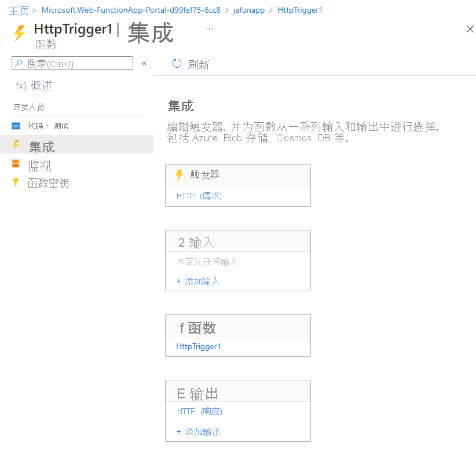The height and width of the screenshot is (469, 476).
Task: Click the 触发器 card header text
Action: click(x=204, y=174)
